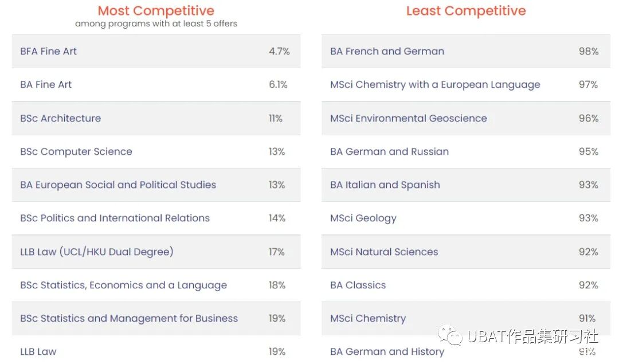
Task: Click the UBAT watermark text
Action: 533,336
